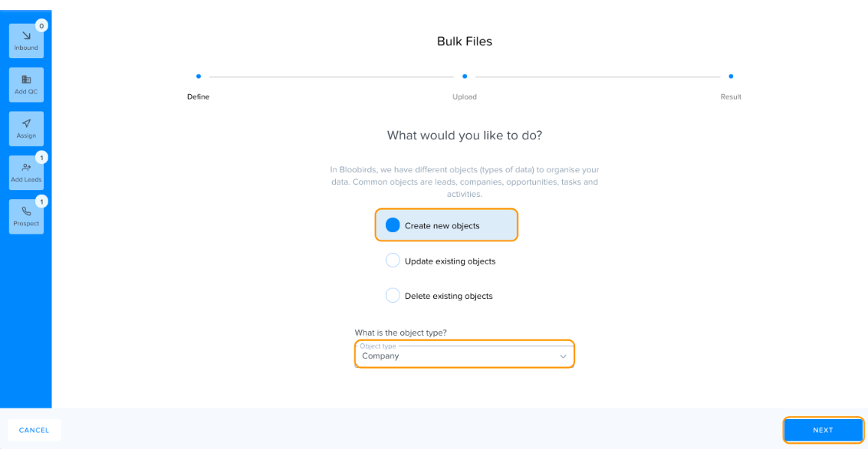Click the NEXT button

pyautogui.click(x=823, y=430)
